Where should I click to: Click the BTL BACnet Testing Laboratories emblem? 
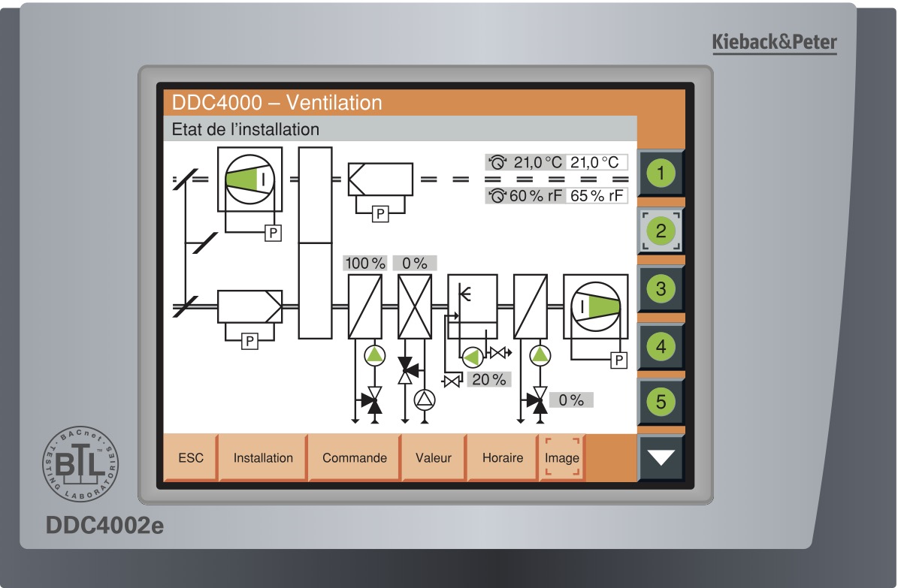[x=80, y=464]
